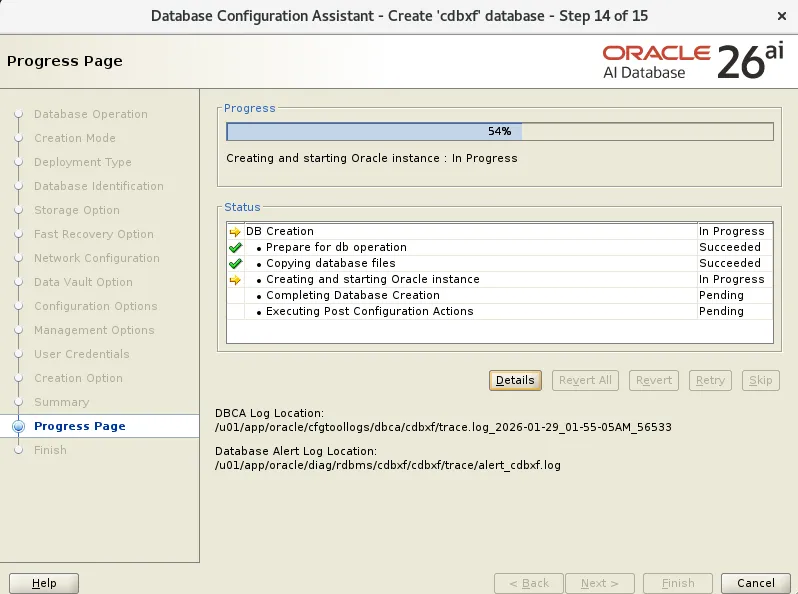
Task: Click the window title bar text
Action: 400,16
